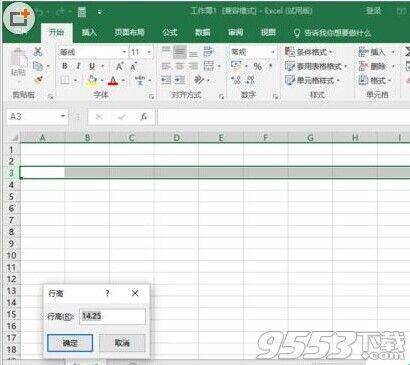Close the Row Height dialog
The image size is (410, 365).
[135, 293]
